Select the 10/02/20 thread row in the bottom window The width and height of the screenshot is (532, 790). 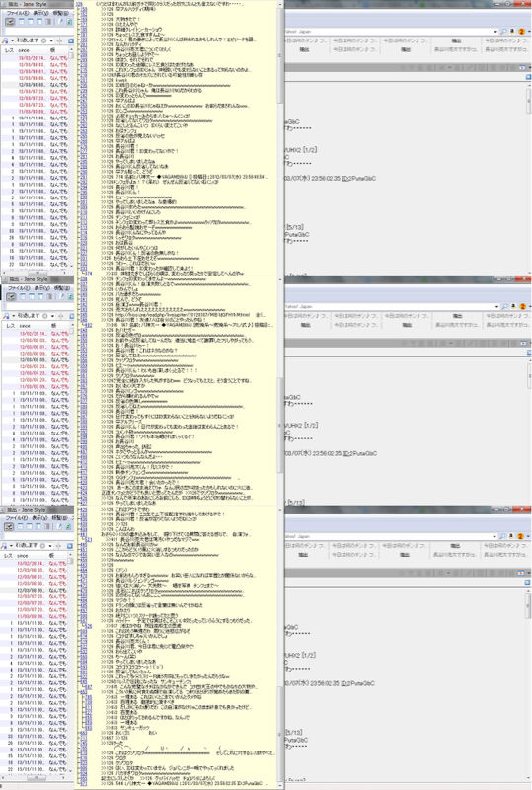tap(36, 563)
